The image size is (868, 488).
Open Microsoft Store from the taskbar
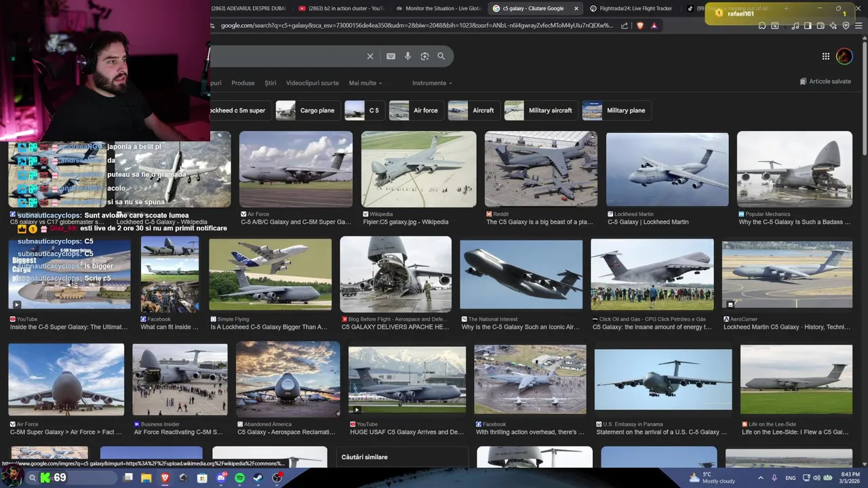coord(202,478)
